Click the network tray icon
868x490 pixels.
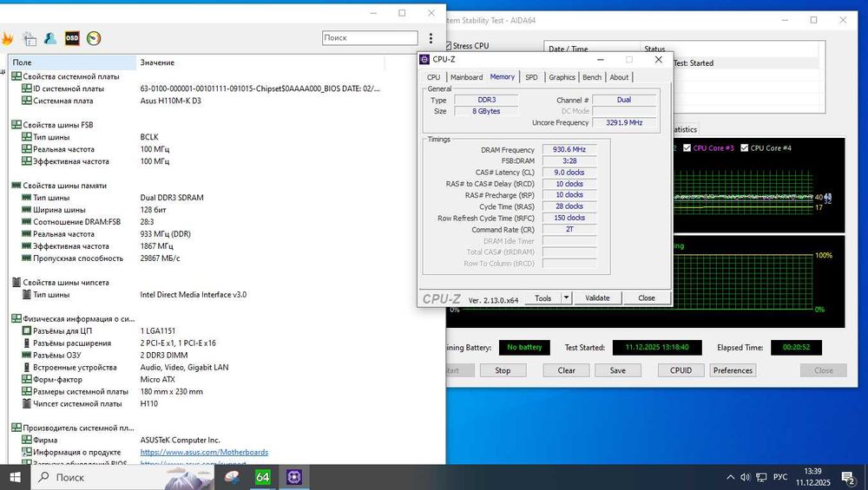[x=761, y=477]
